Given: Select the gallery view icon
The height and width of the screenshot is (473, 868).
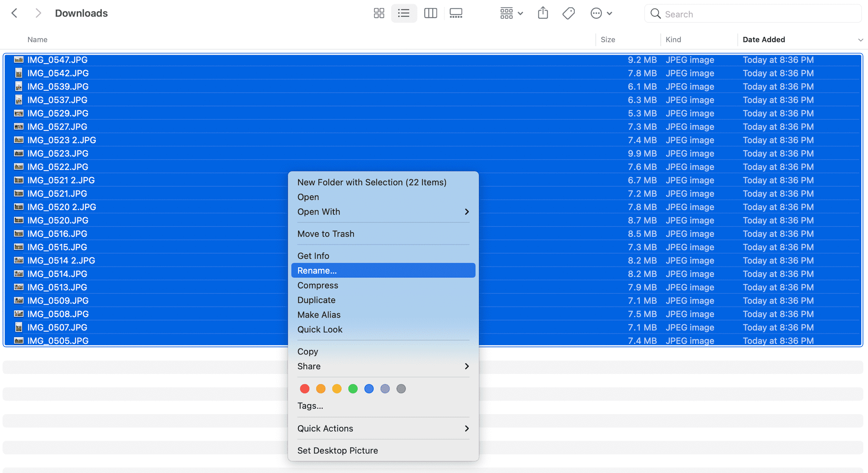Looking at the screenshot, I should point(455,13).
